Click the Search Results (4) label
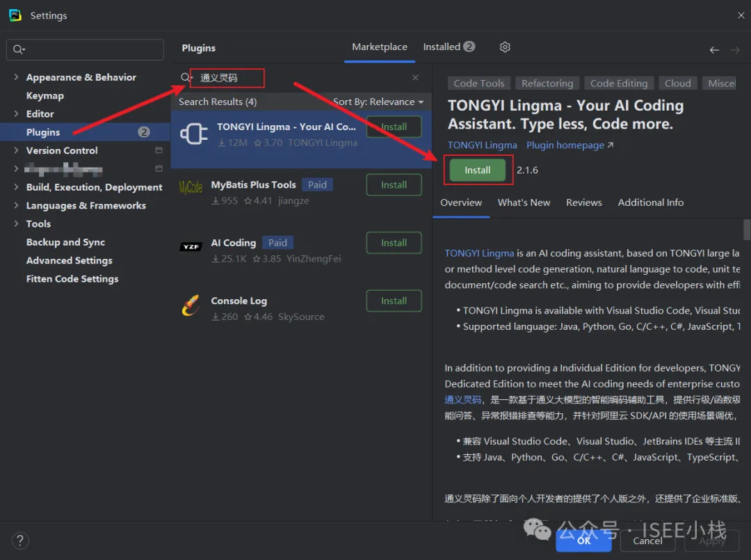751x560 pixels. pos(218,102)
